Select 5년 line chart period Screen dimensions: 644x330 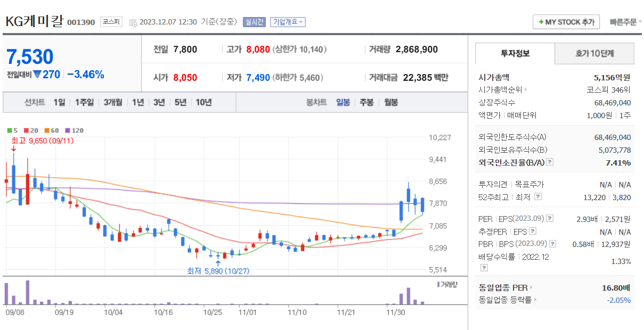[x=181, y=102]
